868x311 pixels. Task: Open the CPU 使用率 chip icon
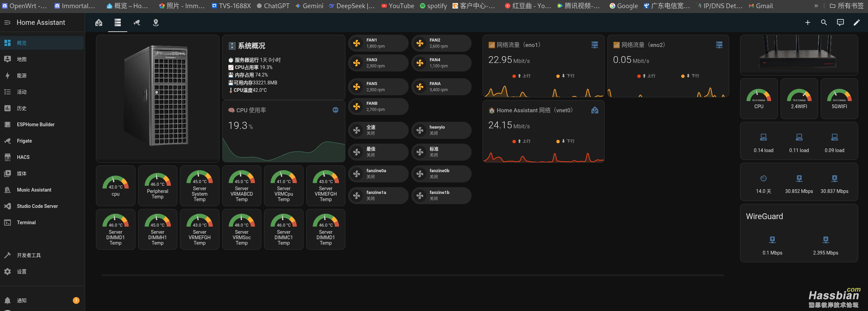tap(335, 110)
